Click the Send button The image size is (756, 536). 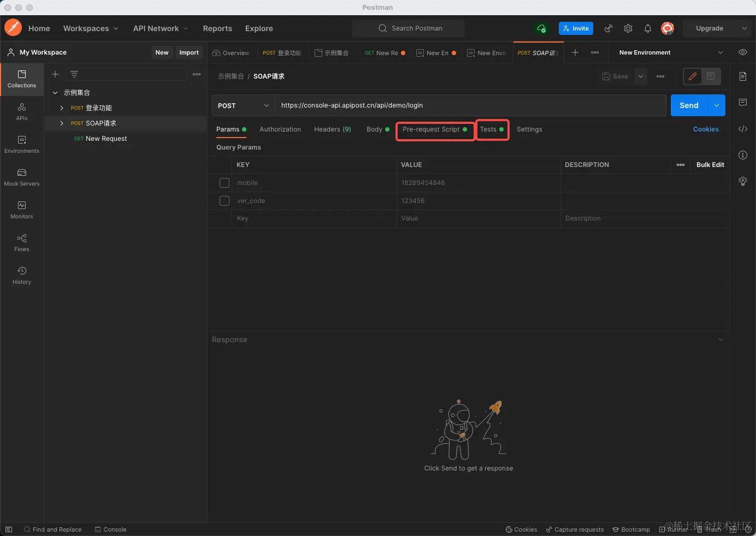click(689, 105)
